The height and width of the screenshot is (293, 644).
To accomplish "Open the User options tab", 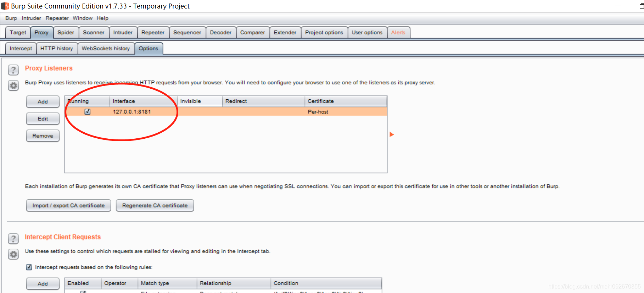I will [367, 32].
